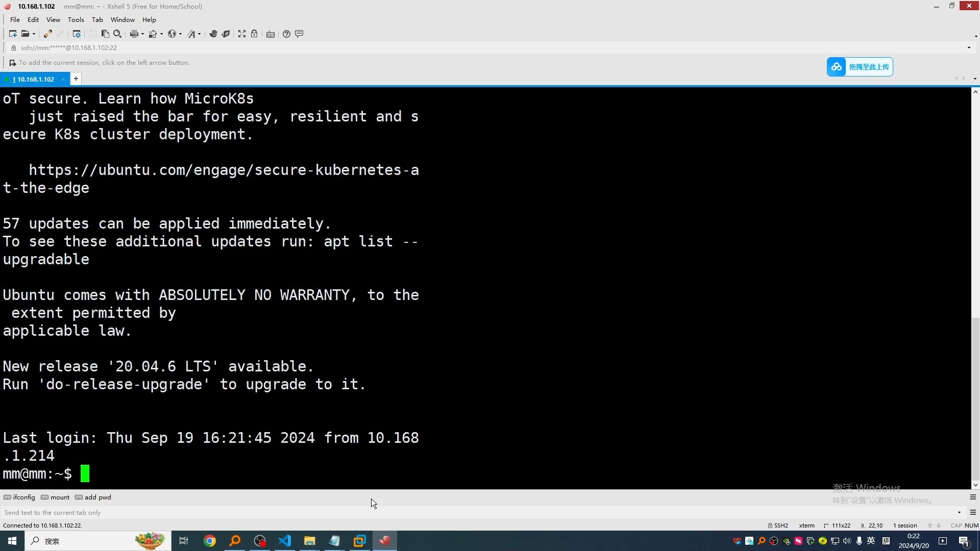Viewport: 980px width, 551px height.
Task: Expand the compose bar target dropdown
Action: [959, 512]
